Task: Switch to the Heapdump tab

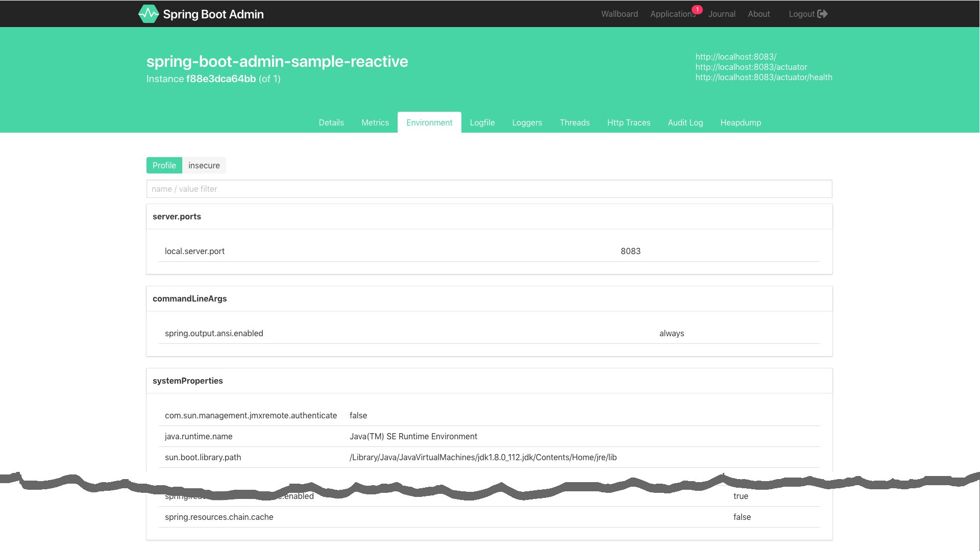Action: point(741,122)
